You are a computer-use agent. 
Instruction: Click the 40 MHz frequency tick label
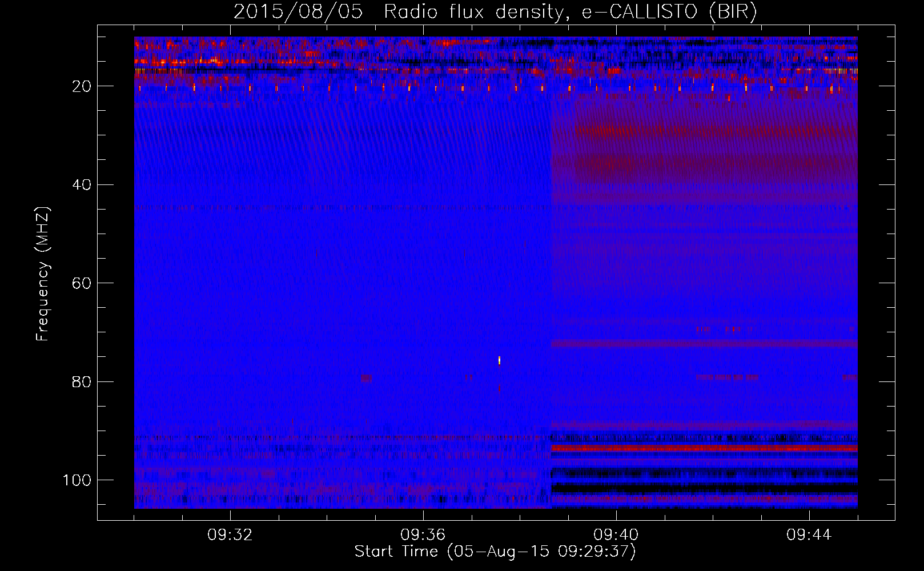pos(82,185)
